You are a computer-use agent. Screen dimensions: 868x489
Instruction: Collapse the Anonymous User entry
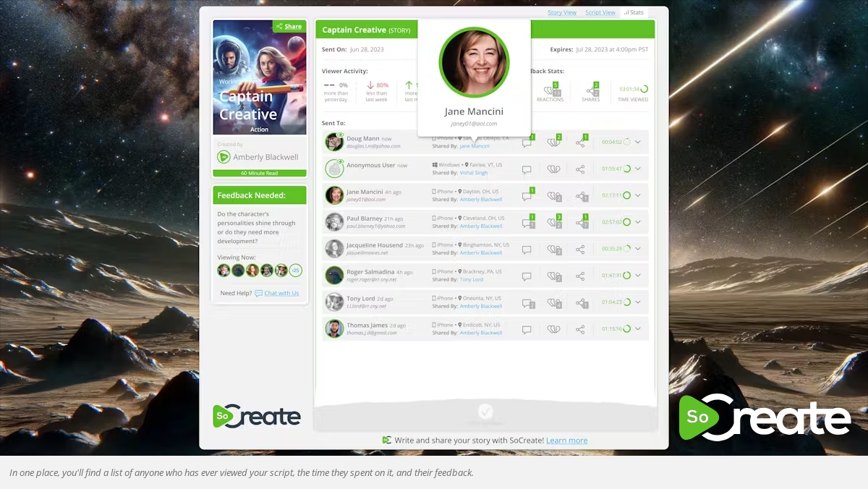[637, 169]
